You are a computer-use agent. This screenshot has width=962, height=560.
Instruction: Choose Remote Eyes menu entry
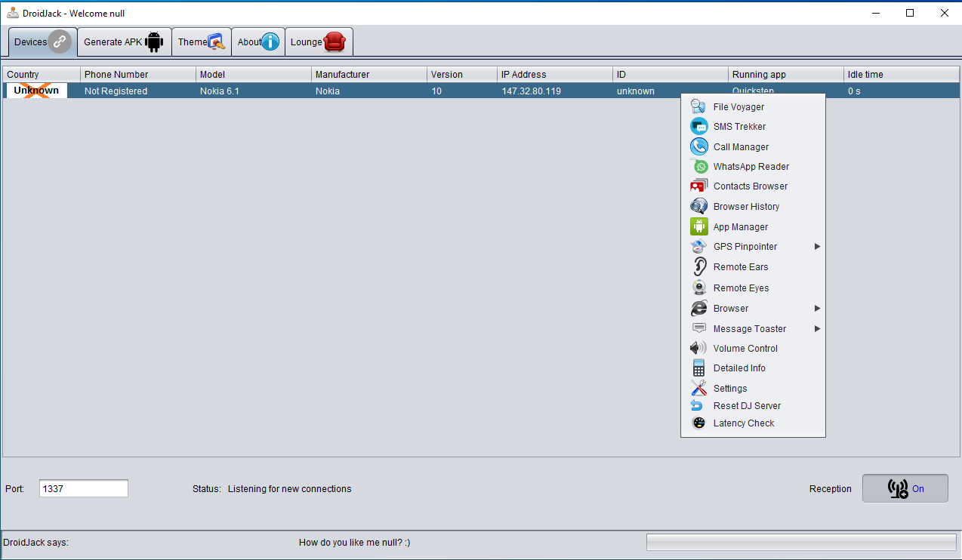point(753,288)
